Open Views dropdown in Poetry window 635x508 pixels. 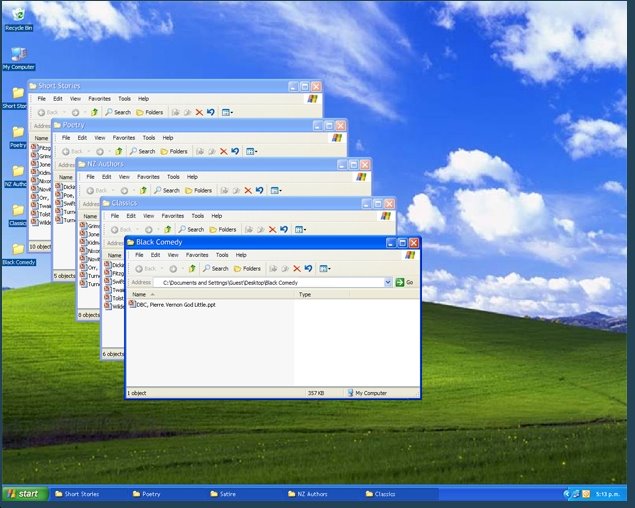251,151
